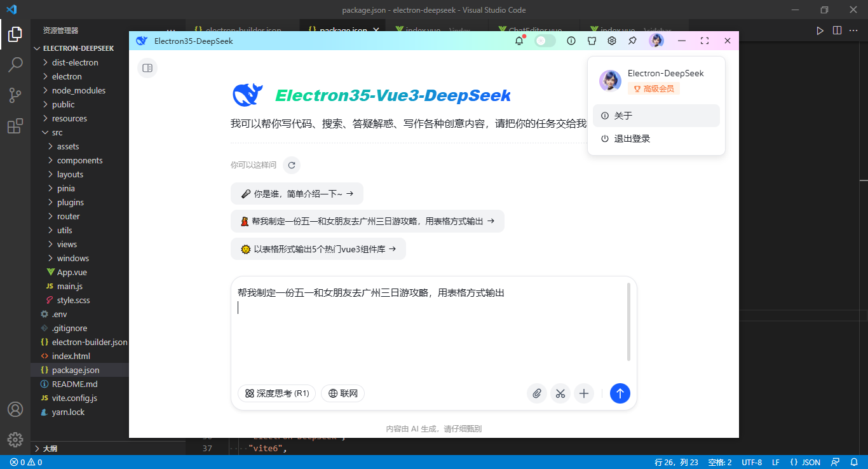
Task: Open Accounts icon in VS Code
Action: point(15,409)
